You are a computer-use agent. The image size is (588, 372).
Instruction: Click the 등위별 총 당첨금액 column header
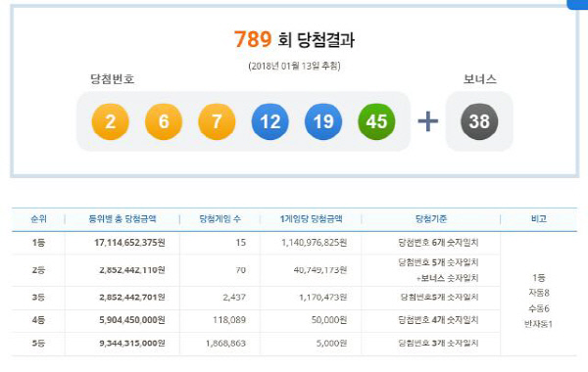pos(122,218)
